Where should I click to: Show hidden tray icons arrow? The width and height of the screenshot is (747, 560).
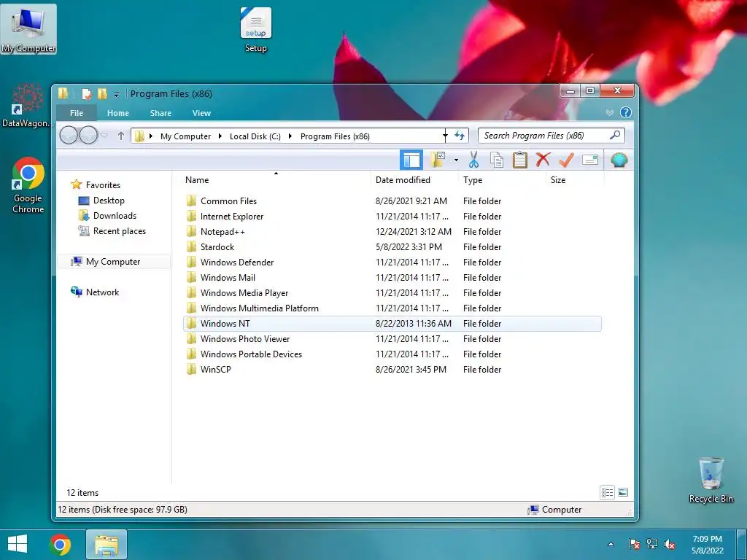(611, 544)
